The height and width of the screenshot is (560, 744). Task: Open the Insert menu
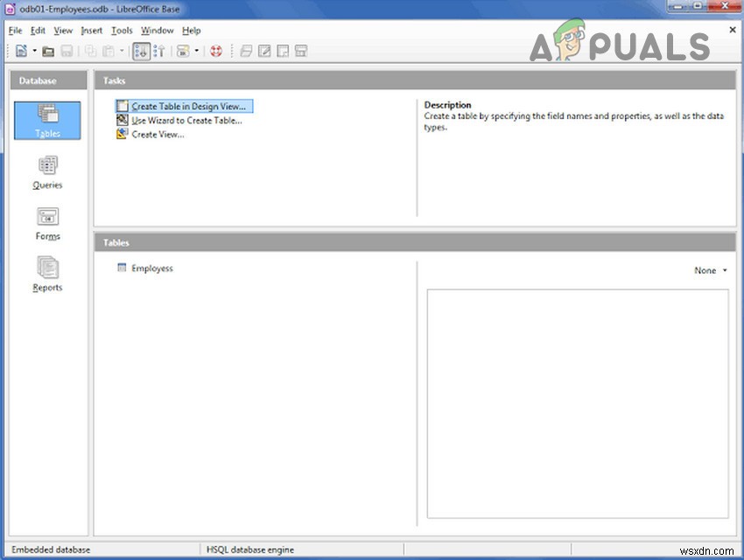tap(91, 30)
